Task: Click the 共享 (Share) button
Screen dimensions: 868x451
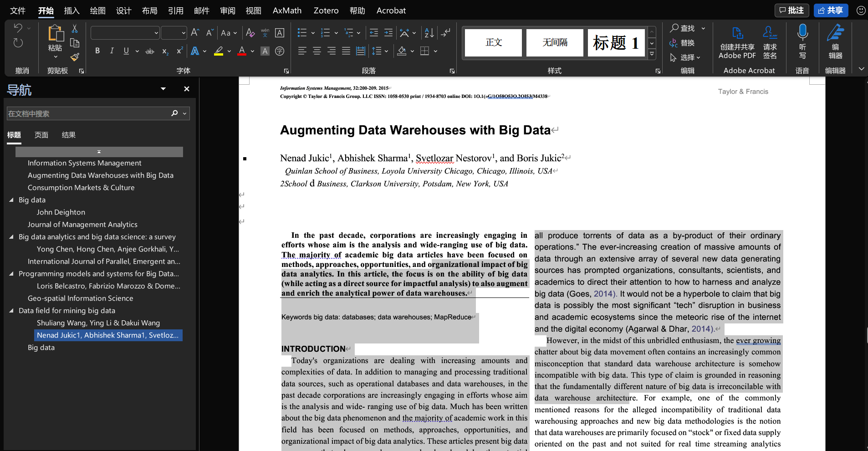Action: [x=831, y=10]
